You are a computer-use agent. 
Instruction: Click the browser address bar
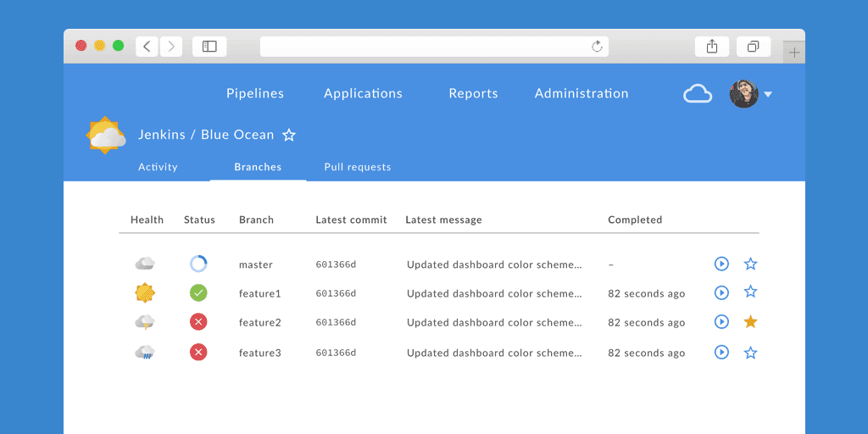pos(424,47)
